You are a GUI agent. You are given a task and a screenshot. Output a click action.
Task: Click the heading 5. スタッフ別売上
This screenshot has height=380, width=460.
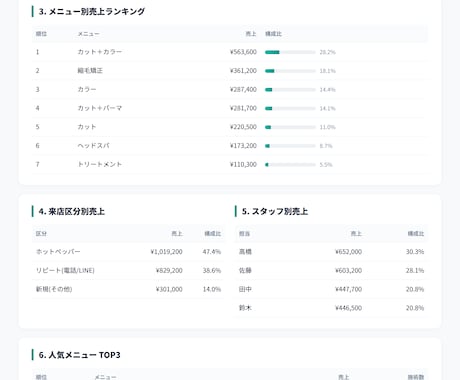click(275, 211)
